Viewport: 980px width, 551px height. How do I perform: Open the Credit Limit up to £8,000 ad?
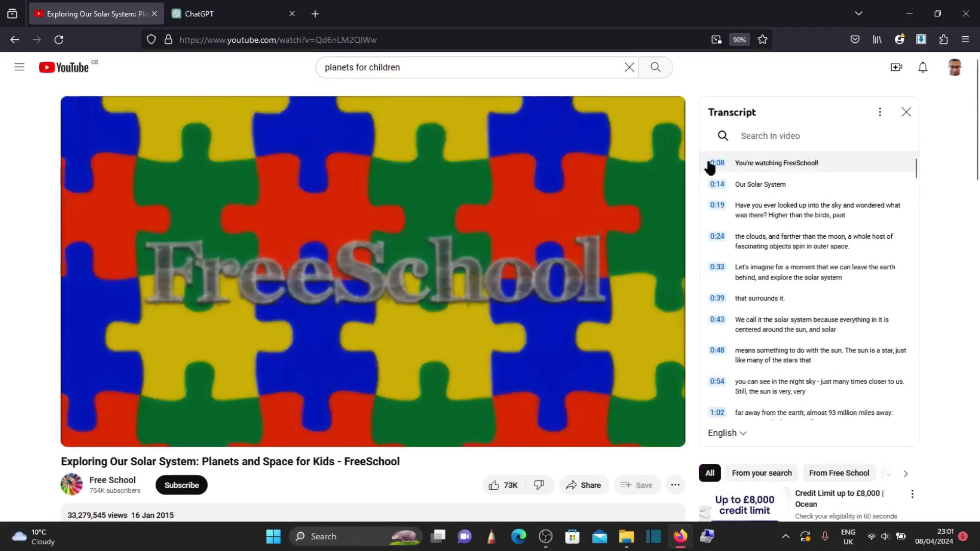point(839,498)
